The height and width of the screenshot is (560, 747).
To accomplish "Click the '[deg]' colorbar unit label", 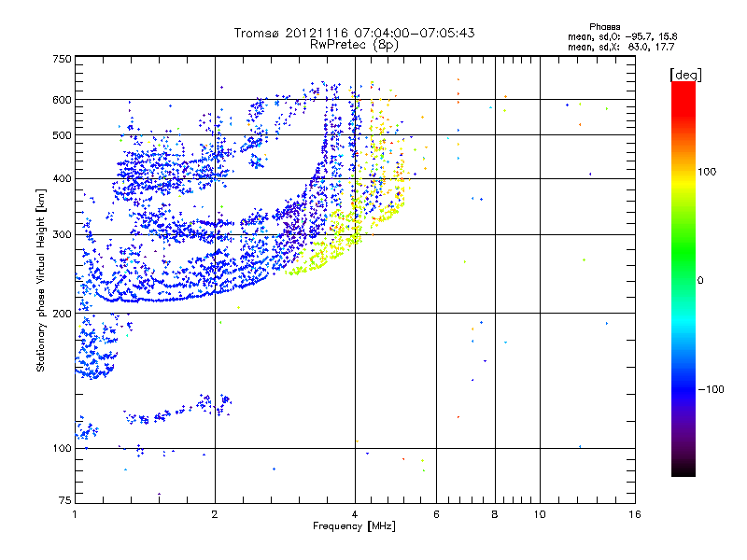I will (685, 75).
